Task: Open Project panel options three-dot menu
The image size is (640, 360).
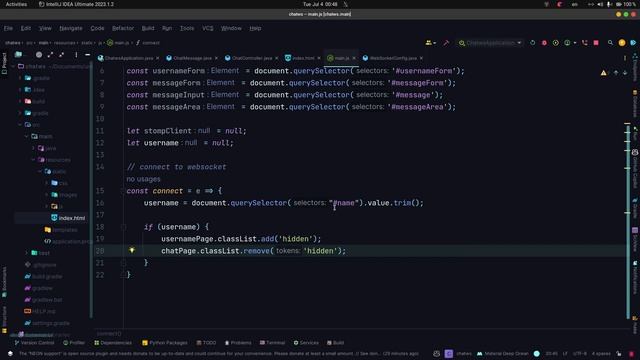Action: [x=76, y=54]
